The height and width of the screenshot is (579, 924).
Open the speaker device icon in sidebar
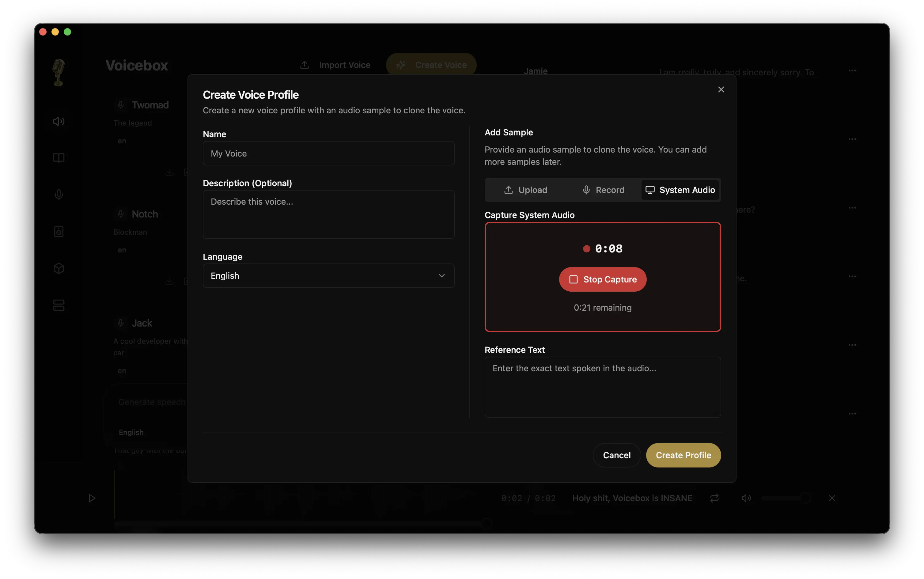[x=59, y=231]
